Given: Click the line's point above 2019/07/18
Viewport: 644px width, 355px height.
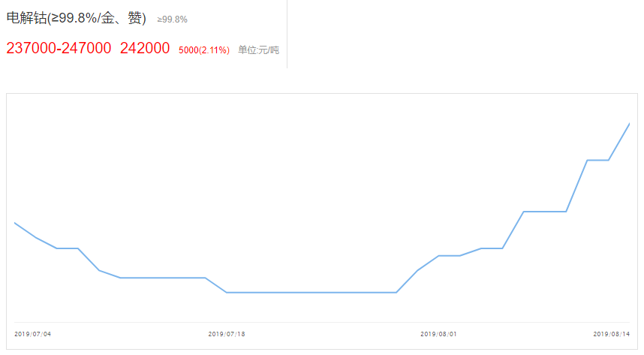Looking at the screenshot, I should (x=227, y=293).
